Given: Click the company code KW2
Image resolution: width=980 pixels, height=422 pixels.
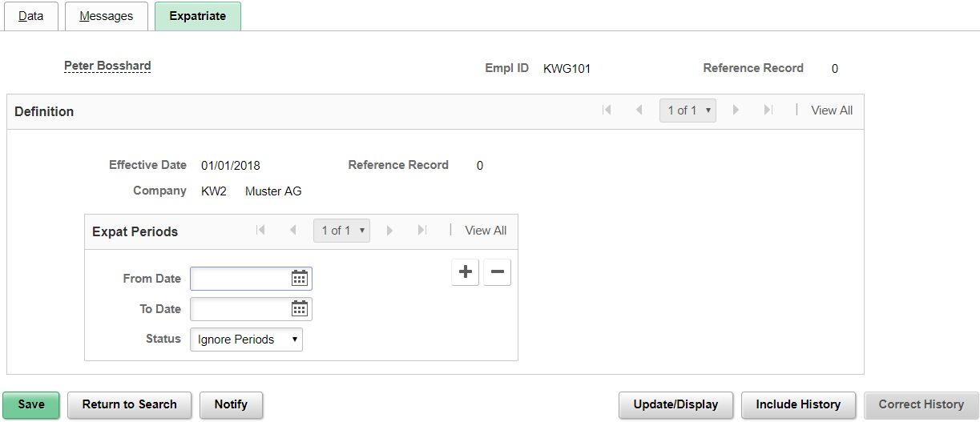Looking at the screenshot, I should tap(214, 191).
